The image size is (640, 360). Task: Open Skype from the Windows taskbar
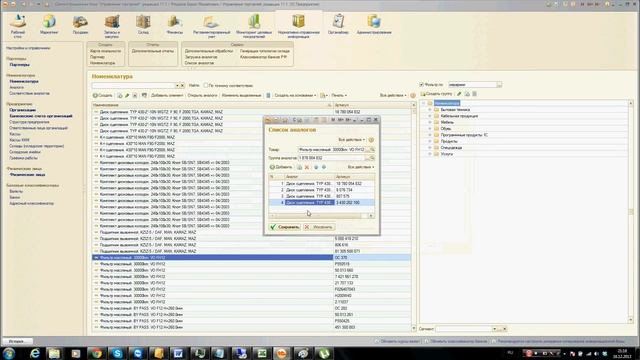coord(117,353)
